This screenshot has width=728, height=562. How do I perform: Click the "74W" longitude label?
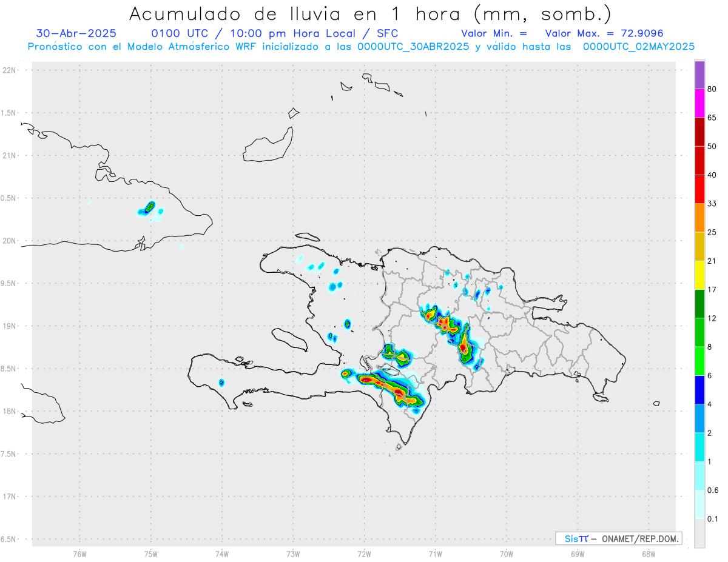(x=222, y=554)
